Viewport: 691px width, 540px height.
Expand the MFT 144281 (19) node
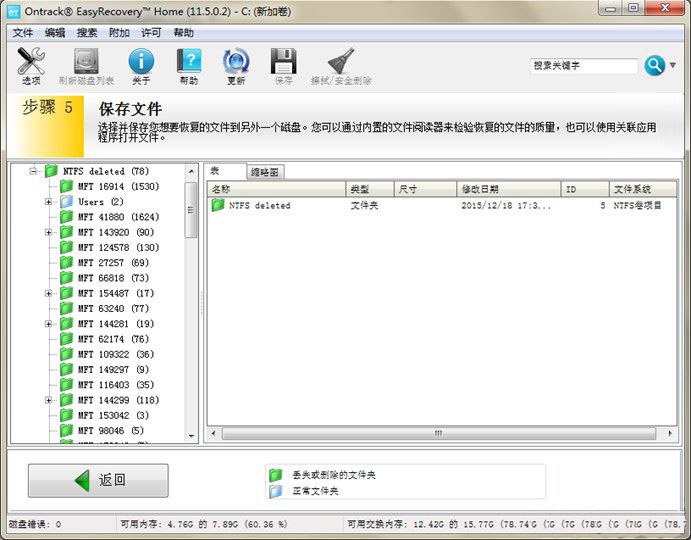point(48,324)
